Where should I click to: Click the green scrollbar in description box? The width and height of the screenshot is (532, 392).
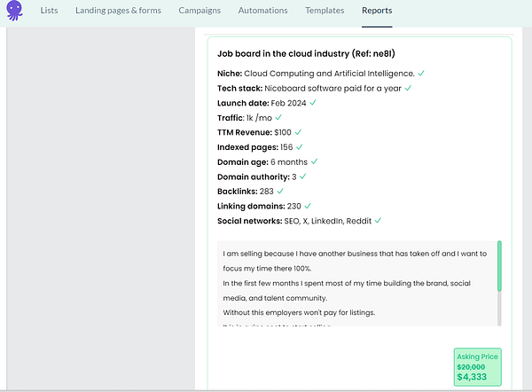(x=499, y=266)
